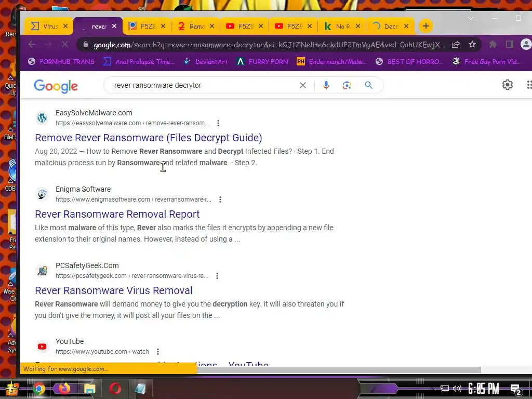Select the Enigma Software site name

click(83, 189)
